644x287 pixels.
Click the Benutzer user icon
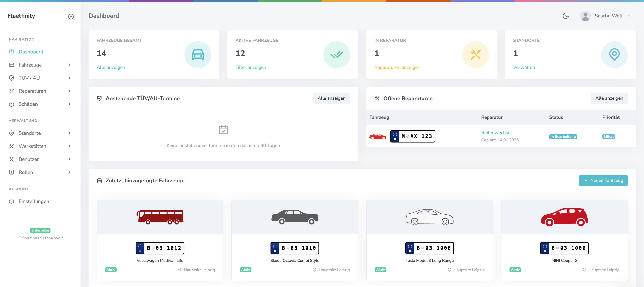[12, 159]
